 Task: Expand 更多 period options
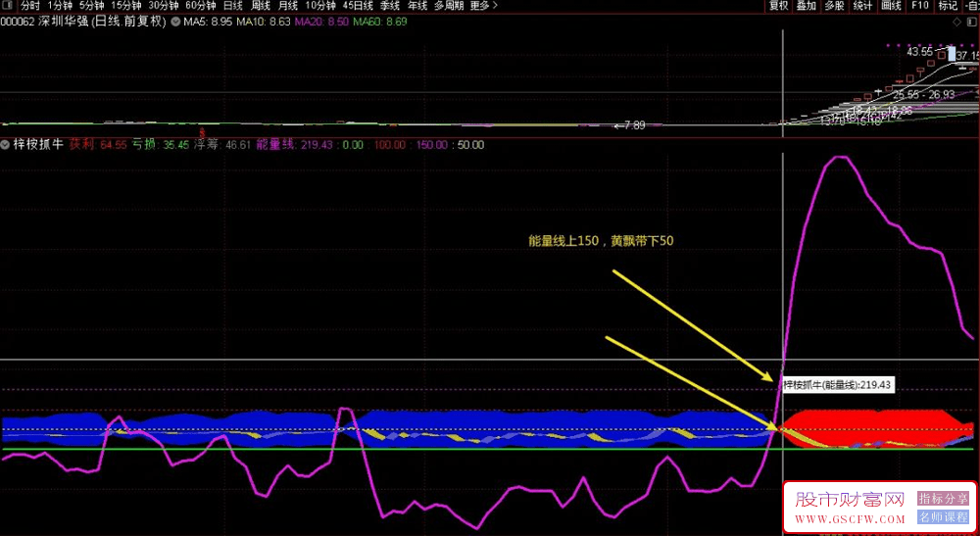point(484,6)
